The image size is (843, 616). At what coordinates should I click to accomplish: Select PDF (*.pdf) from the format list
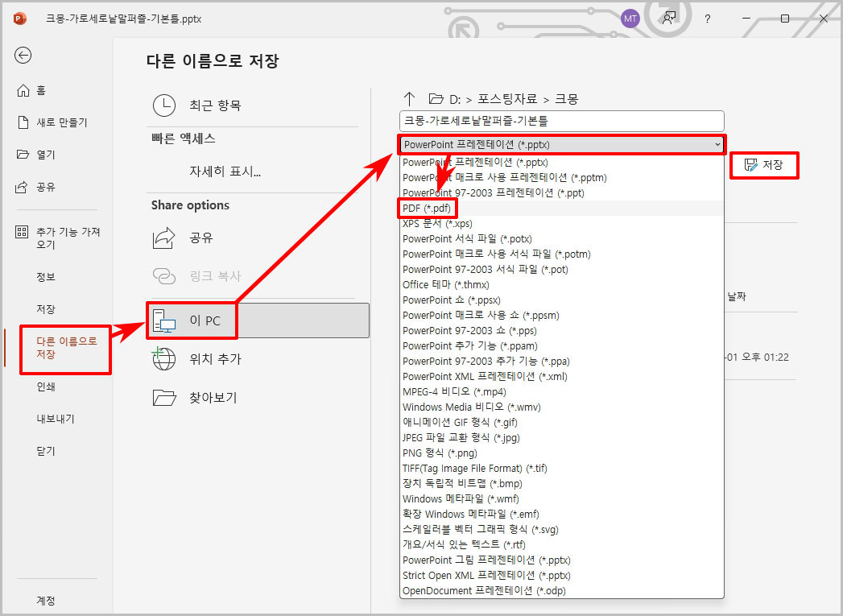pos(427,208)
